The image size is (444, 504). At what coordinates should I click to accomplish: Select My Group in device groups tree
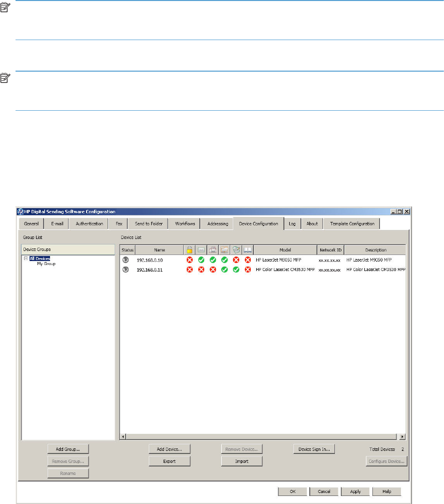point(46,264)
